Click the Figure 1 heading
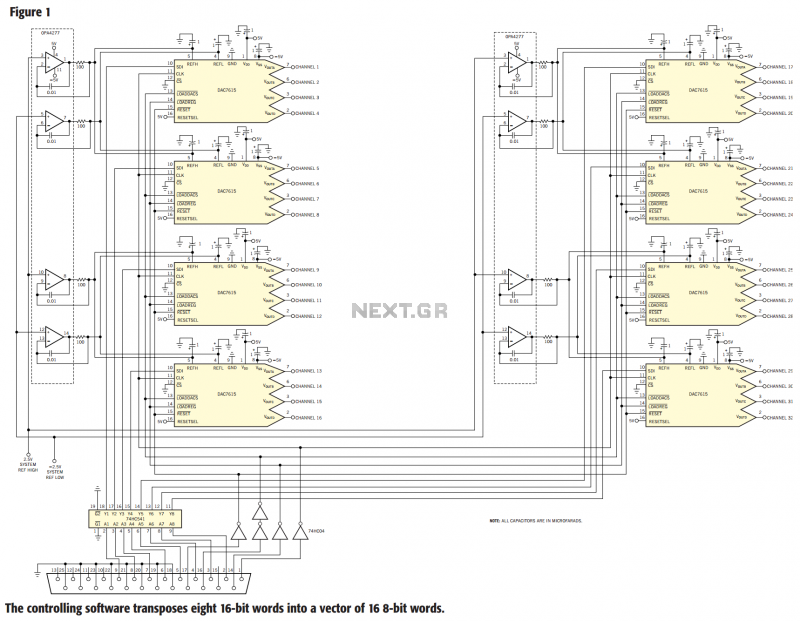Screen dimensions: 800x621 (x=30, y=12)
